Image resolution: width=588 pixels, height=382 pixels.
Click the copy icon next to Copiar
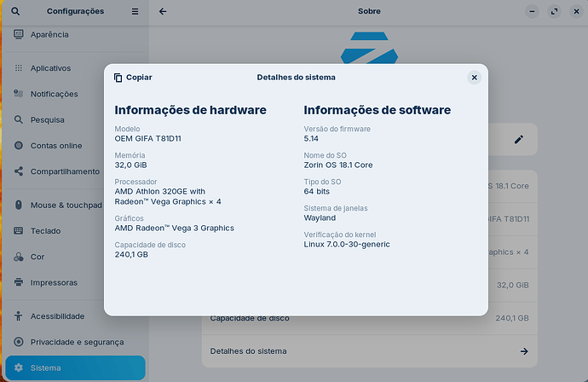click(x=118, y=78)
